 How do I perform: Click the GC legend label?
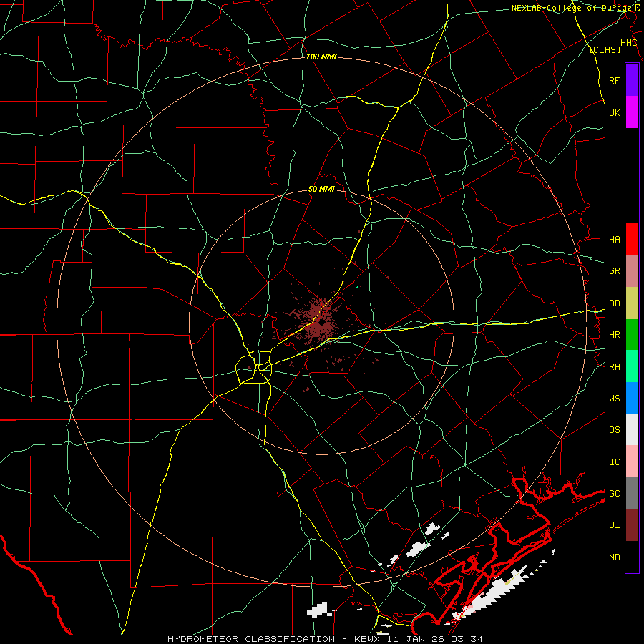(614, 493)
